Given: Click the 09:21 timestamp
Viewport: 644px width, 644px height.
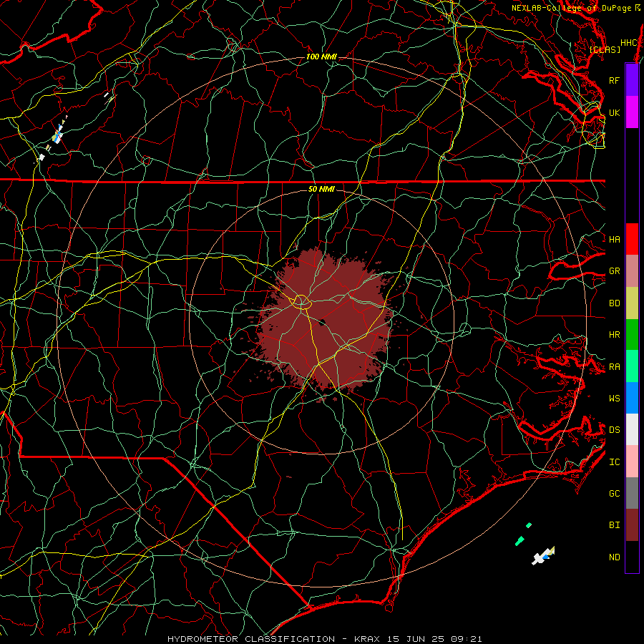Looking at the screenshot, I should coord(465,639).
